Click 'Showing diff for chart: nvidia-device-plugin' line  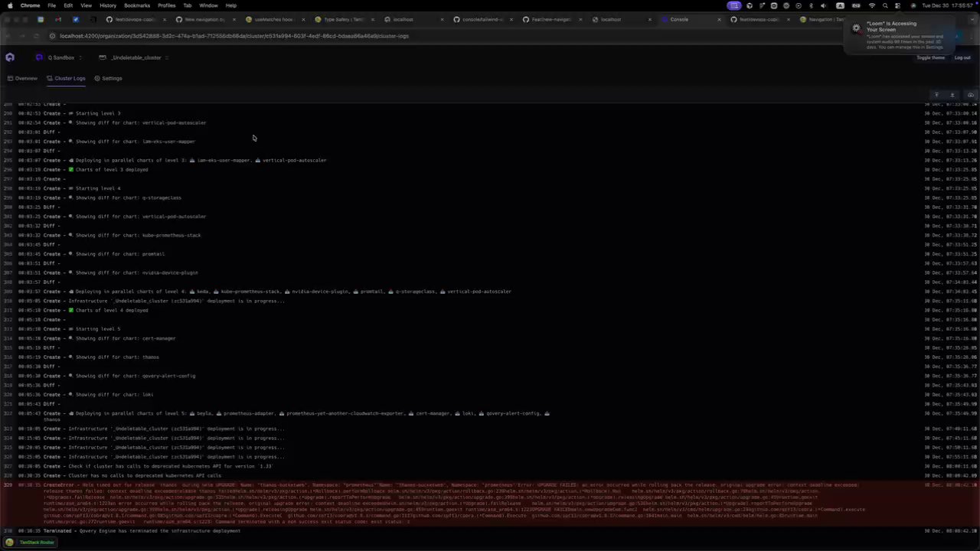click(x=490, y=272)
